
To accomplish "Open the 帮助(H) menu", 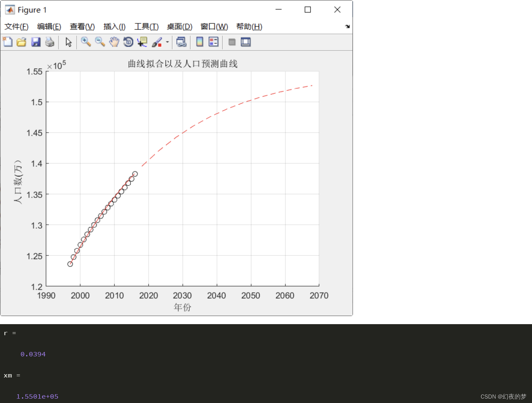I will [249, 27].
